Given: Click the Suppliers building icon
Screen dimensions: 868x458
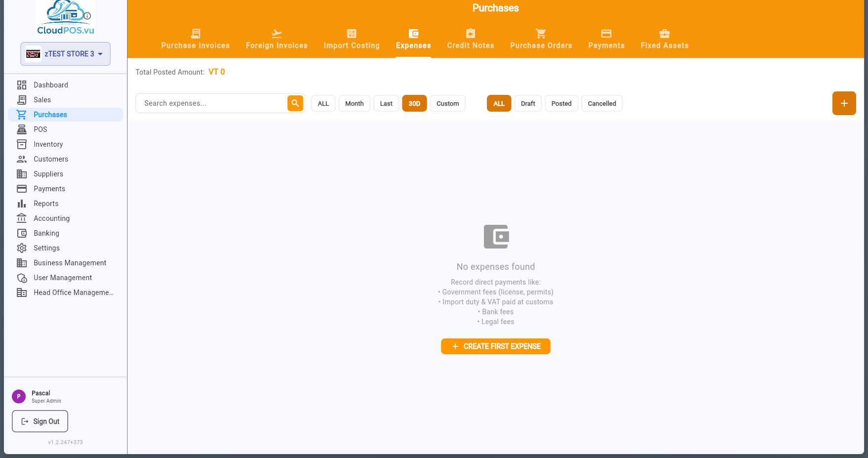Looking at the screenshot, I should (x=22, y=174).
